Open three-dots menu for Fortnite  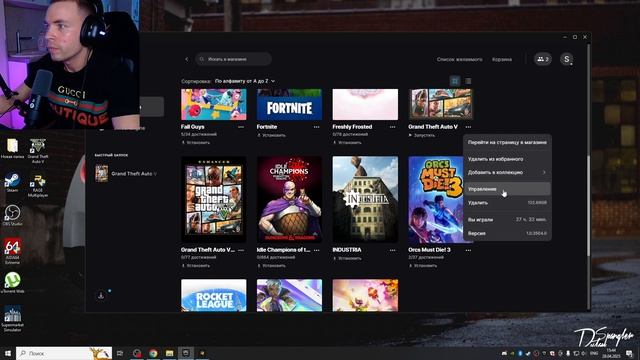click(x=317, y=127)
